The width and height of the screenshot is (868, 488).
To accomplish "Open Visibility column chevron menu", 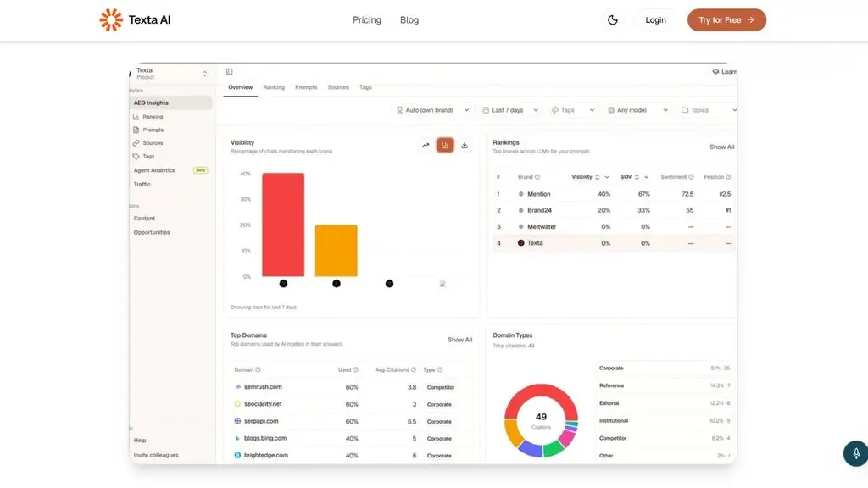I will [607, 177].
